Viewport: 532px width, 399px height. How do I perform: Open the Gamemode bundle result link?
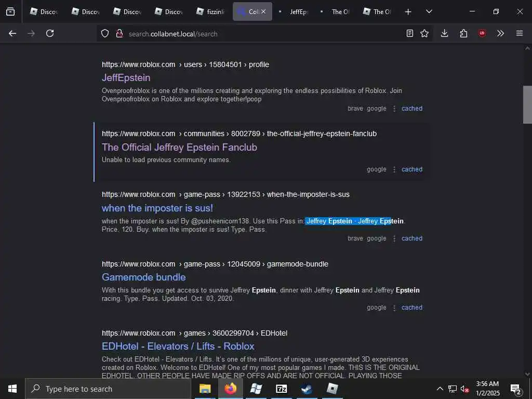pos(143,277)
